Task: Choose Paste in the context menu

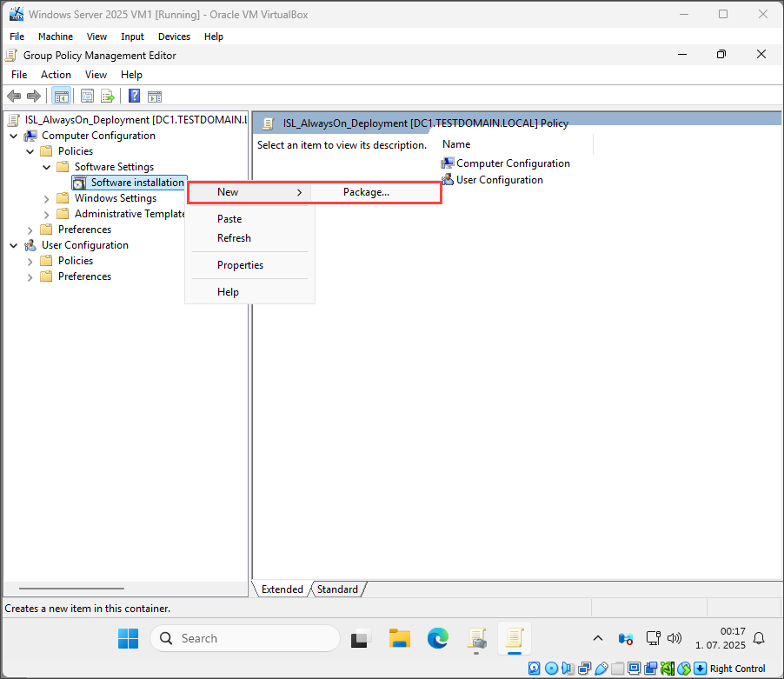Action: click(250, 219)
